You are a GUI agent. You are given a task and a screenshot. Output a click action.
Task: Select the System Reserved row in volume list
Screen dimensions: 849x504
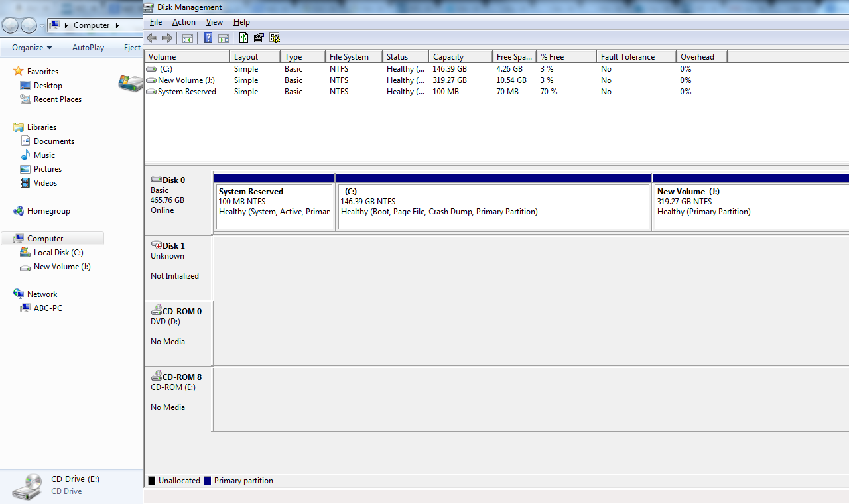click(496, 92)
